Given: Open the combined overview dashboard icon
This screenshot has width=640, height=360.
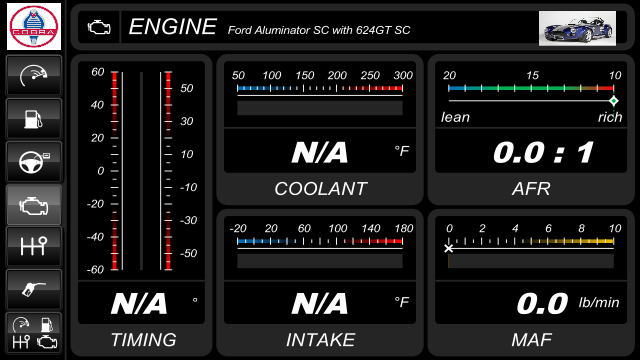Looking at the screenshot, I should (x=34, y=333).
